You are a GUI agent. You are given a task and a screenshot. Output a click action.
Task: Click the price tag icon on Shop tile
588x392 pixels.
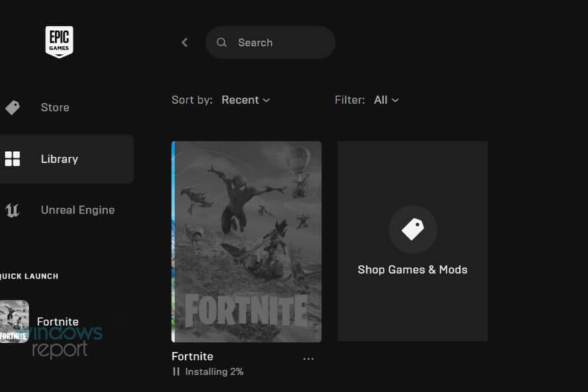(x=412, y=229)
